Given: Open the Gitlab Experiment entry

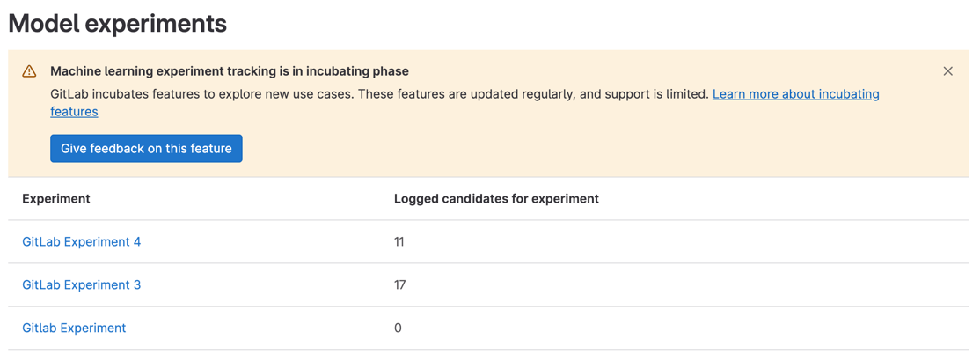Looking at the screenshot, I should coord(74,329).
